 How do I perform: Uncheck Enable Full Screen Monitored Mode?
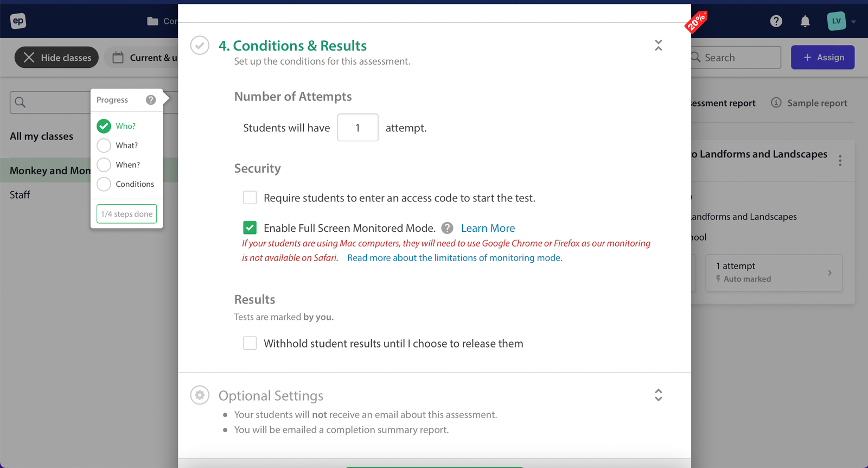[x=250, y=228]
